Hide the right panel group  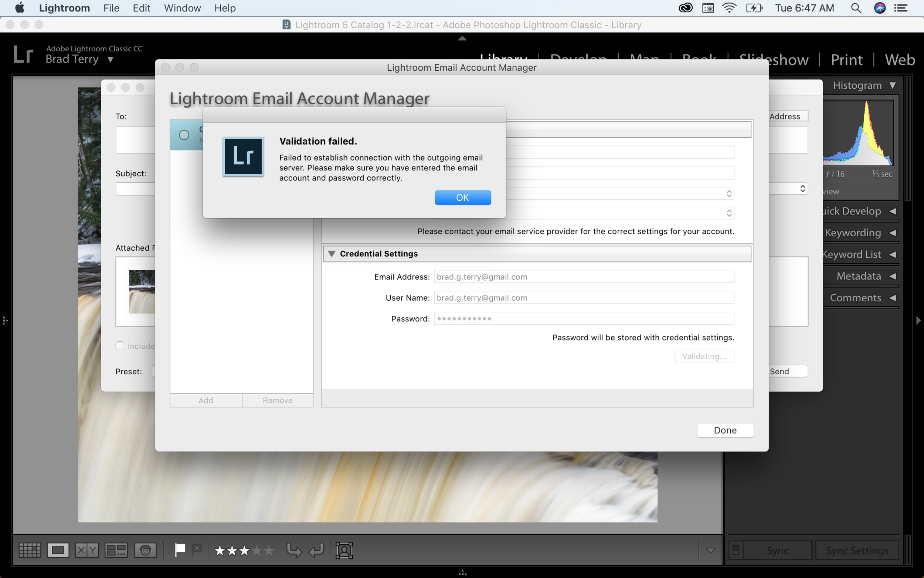point(919,320)
